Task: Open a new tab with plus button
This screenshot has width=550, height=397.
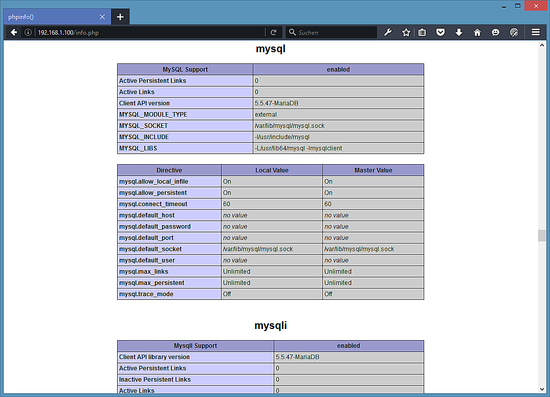Action: tap(120, 17)
